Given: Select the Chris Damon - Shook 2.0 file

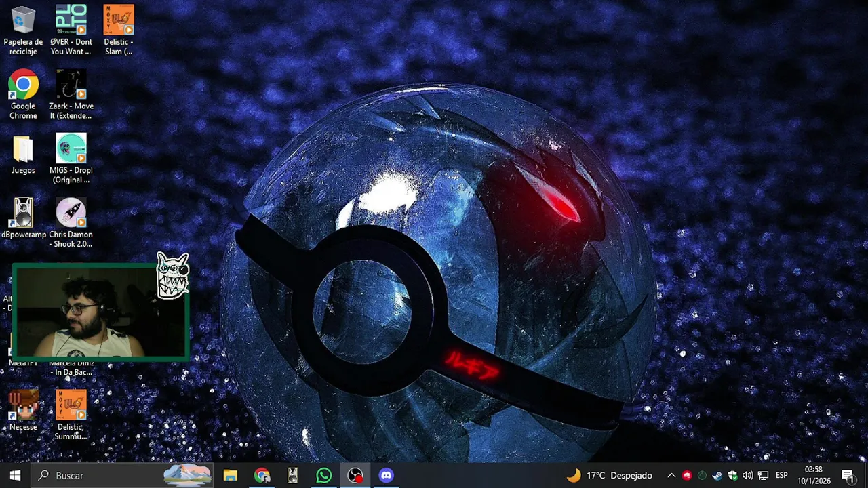Looking at the screenshot, I should 71,222.
